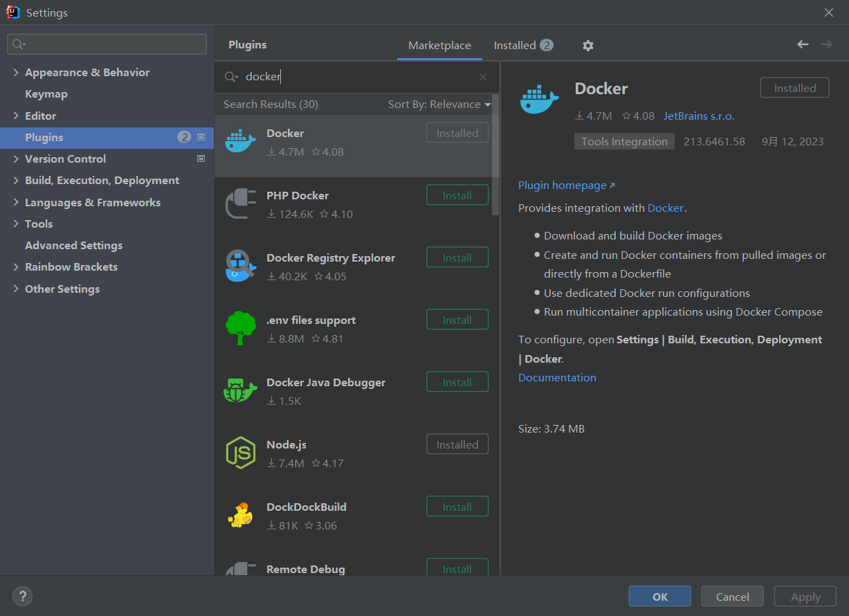Screen dimensions: 849x616
Task: Select Docker Java Debugger plugin name
Action: (326, 382)
